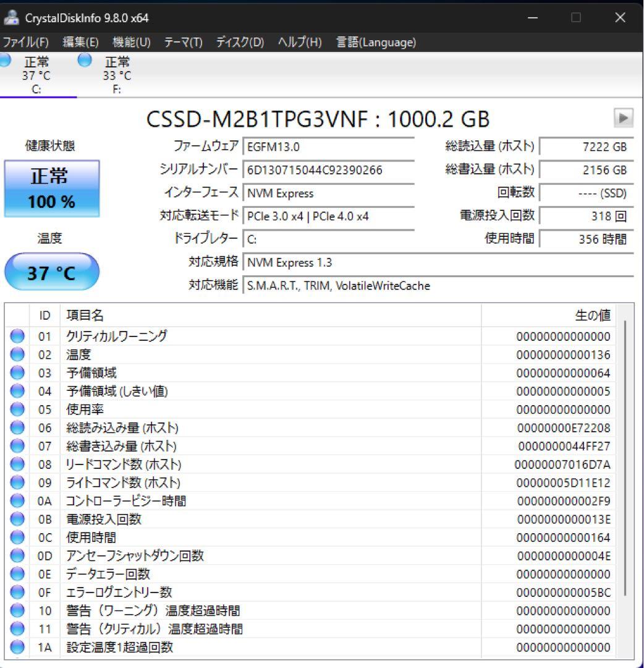Go to next disk with the arrow button
The image size is (644, 668).
click(x=623, y=118)
